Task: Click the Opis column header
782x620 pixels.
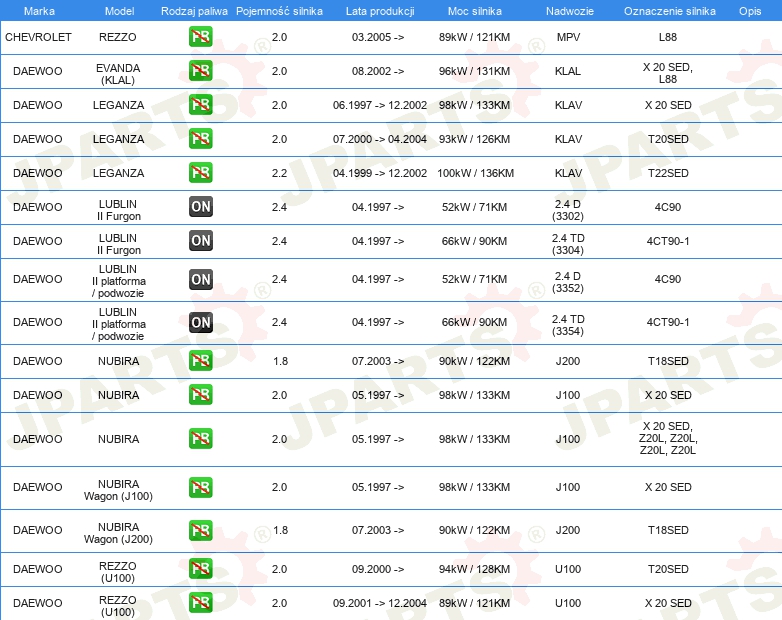Action: point(750,11)
